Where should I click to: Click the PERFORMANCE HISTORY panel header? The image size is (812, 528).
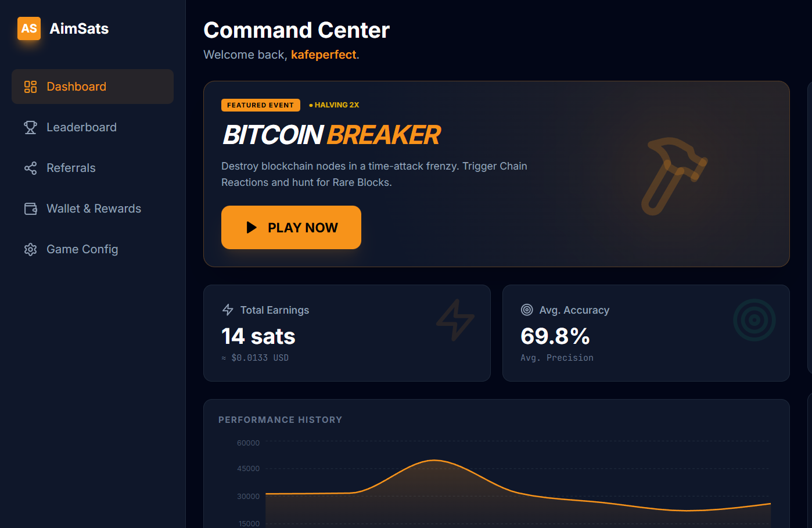[x=281, y=419]
